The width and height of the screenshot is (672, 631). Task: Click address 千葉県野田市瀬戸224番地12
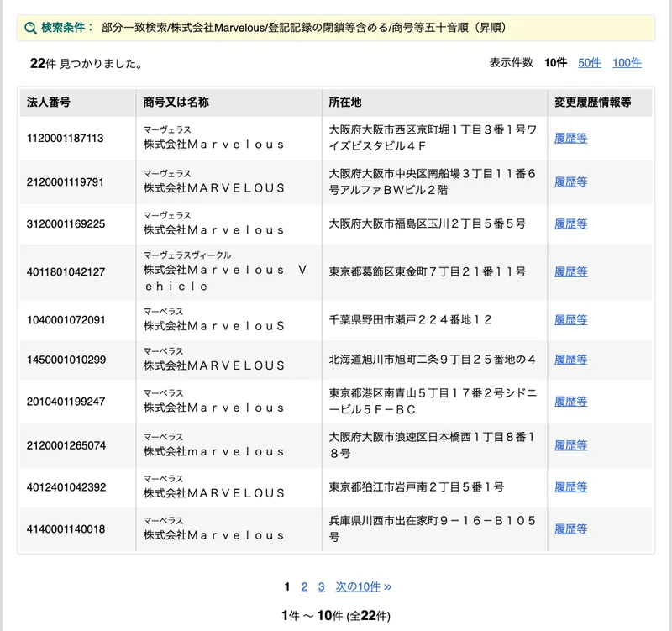(410, 320)
